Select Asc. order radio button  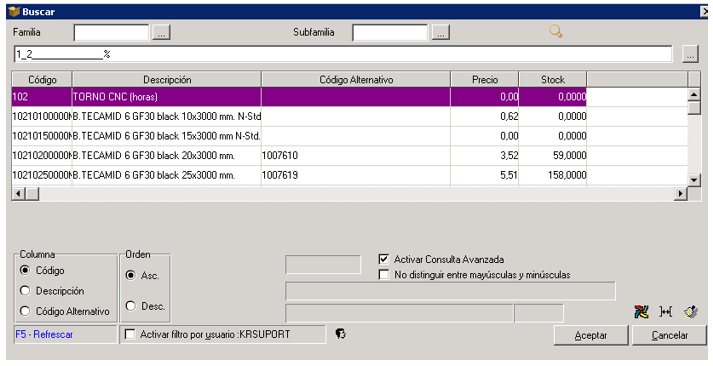tap(131, 275)
